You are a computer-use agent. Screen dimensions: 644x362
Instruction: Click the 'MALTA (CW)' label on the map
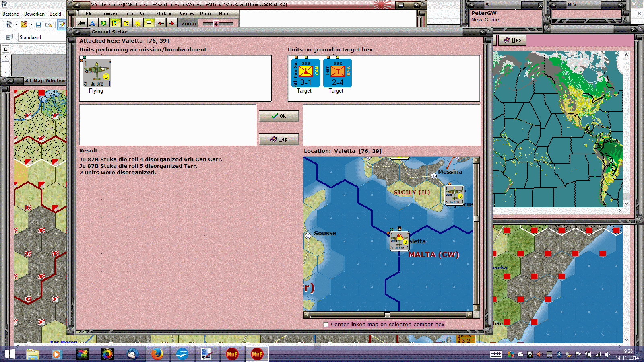click(x=433, y=255)
